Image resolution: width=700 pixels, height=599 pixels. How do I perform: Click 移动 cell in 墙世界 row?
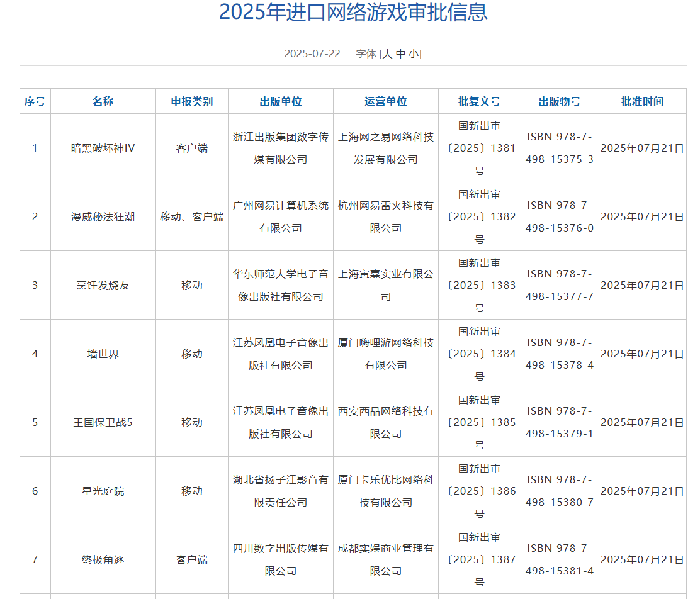(x=192, y=354)
